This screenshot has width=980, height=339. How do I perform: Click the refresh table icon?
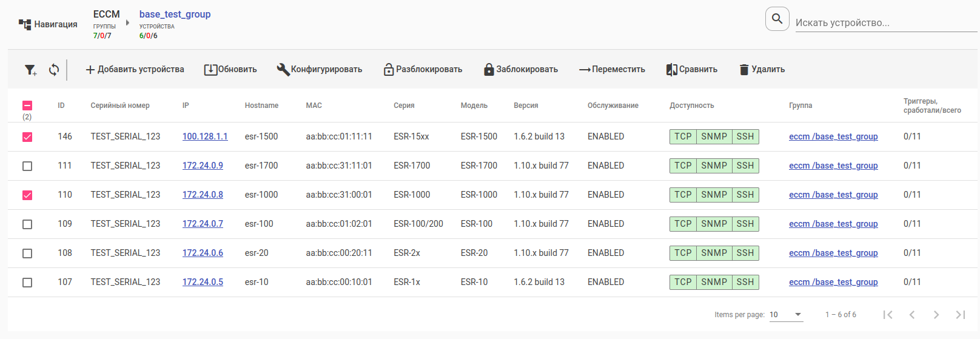(x=54, y=70)
